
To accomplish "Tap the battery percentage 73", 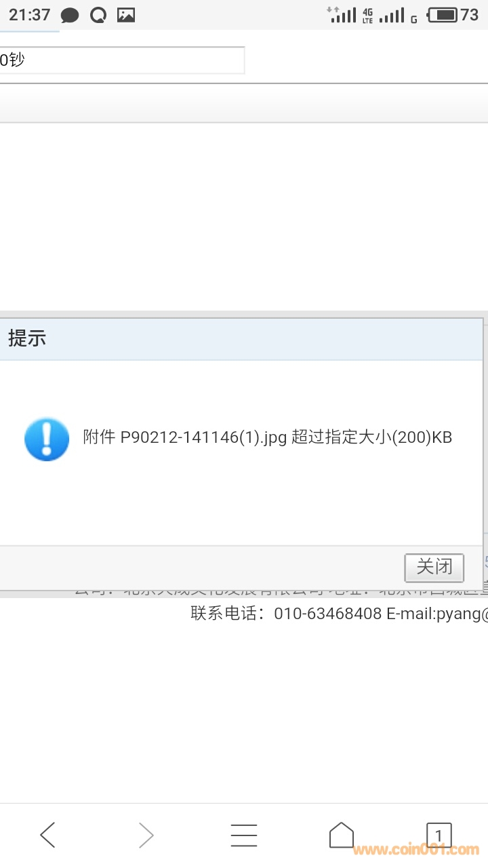I will tap(470, 15).
